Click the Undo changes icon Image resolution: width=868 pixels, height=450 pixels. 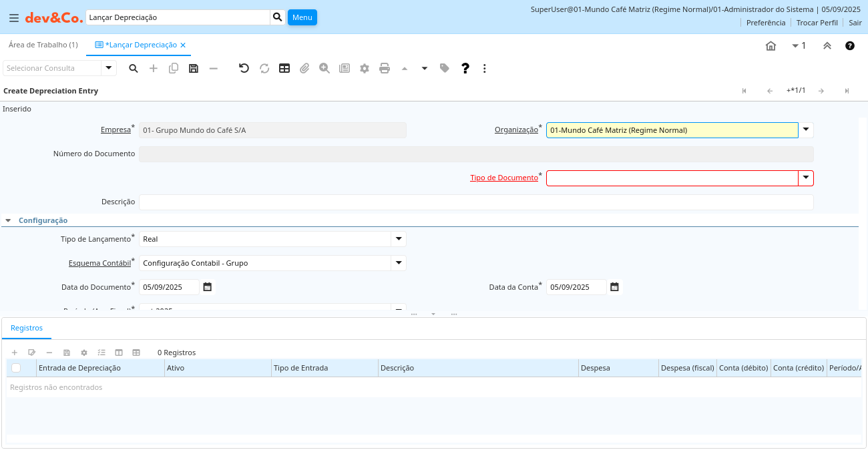244,68
